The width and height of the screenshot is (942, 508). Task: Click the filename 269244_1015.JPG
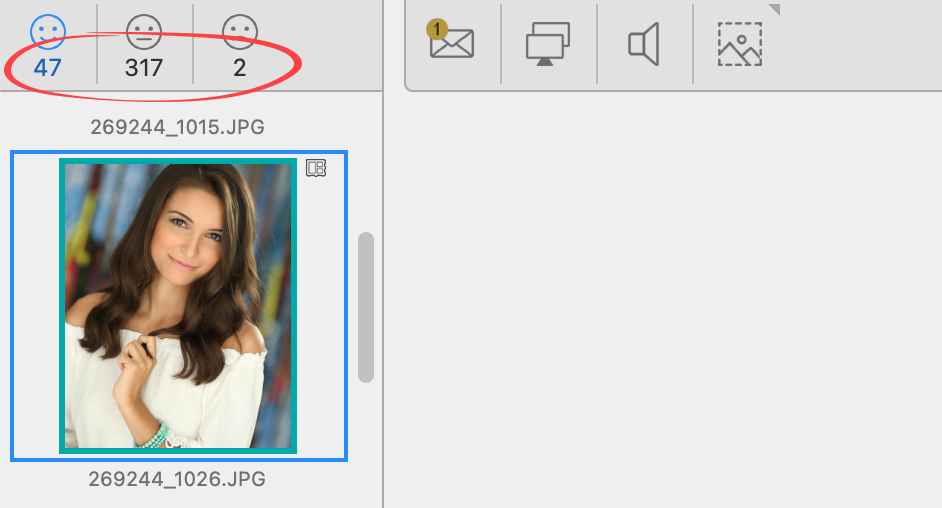178,127
